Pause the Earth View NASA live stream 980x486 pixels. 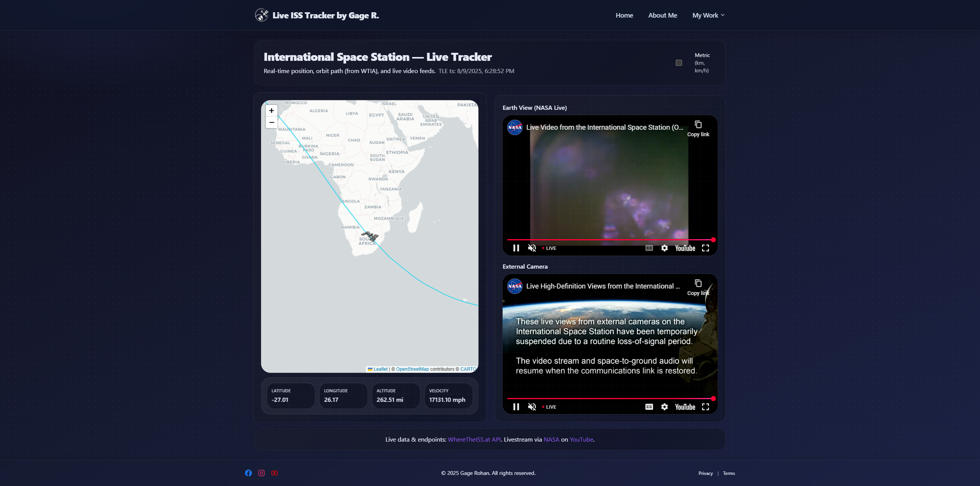point(516,248)
